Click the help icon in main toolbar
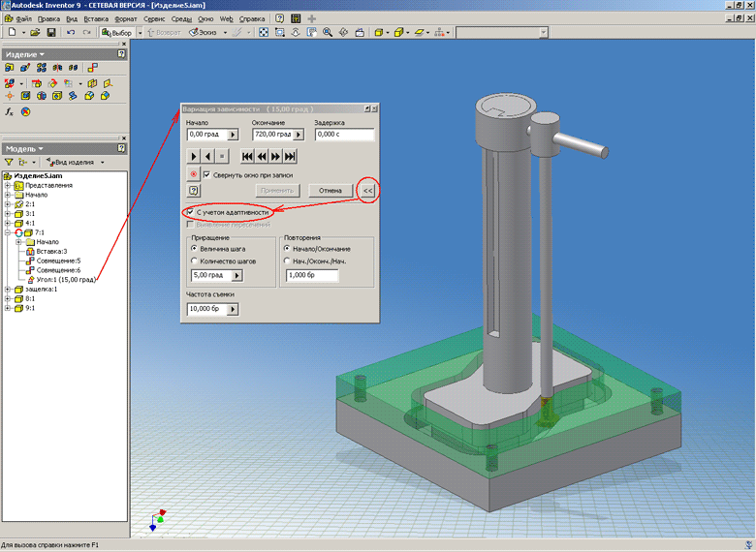 (x=280, y=18)
